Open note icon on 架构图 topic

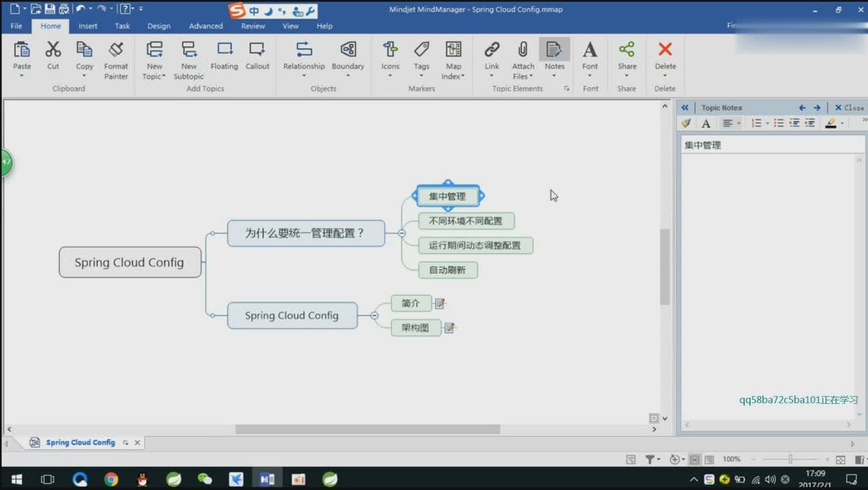(450, 328)
